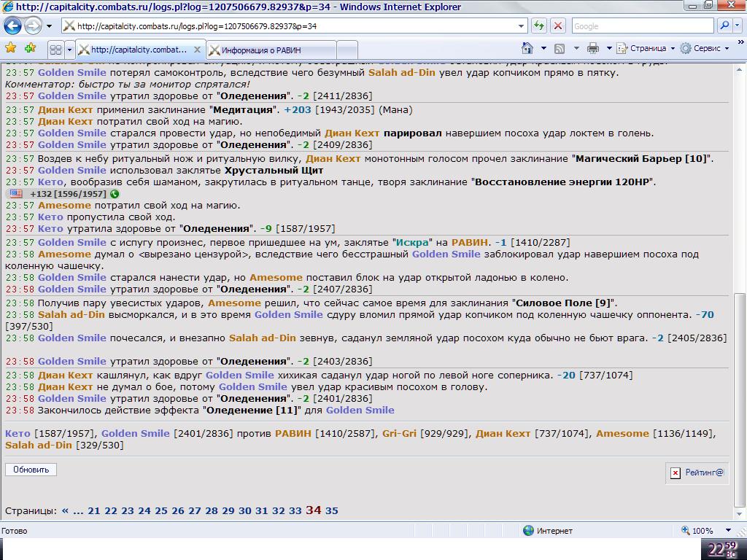The height and width of the screenshot is (560, 747).
Task: Go to log page 30
Action: (245, 511)
